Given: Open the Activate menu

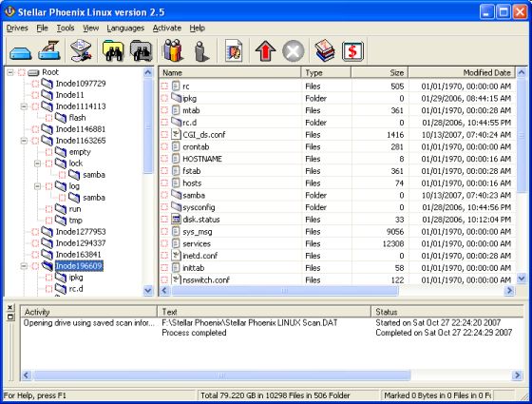Looking at the screenshot, I should pos(167,29).
